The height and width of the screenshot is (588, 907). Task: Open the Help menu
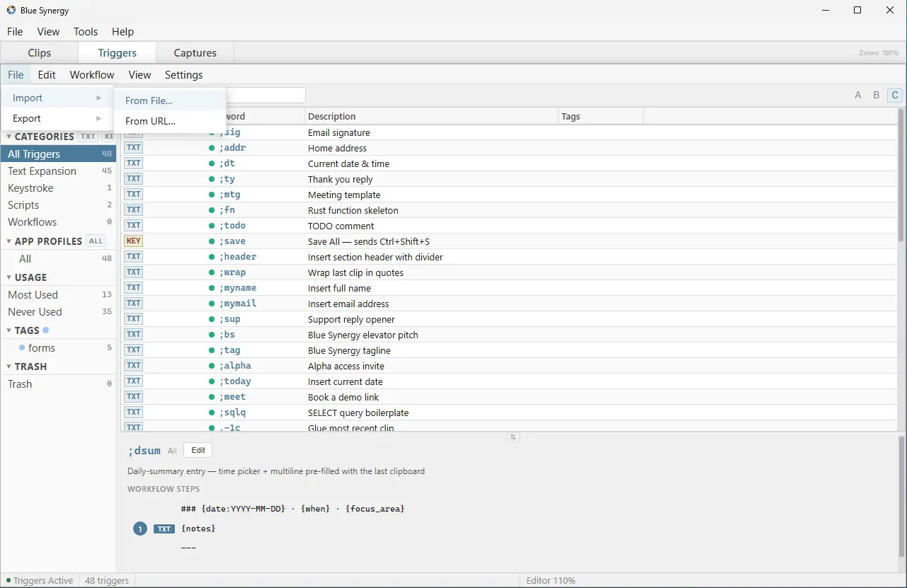coord(122,31)
